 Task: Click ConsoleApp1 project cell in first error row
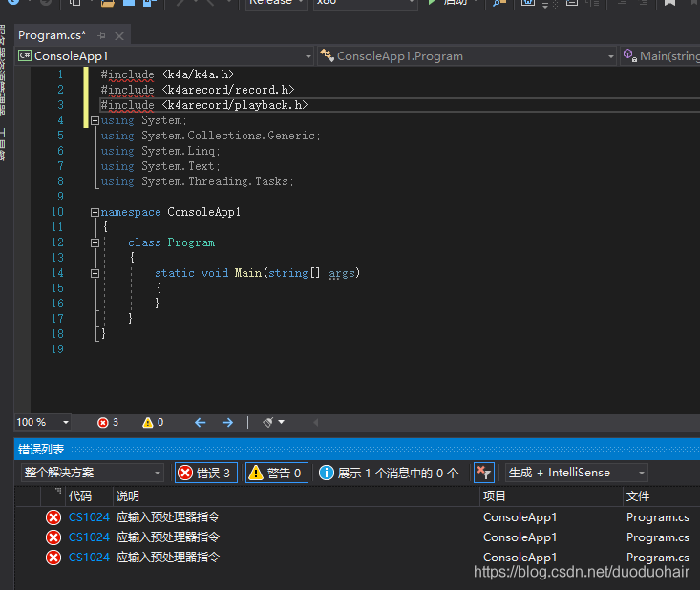520,517
